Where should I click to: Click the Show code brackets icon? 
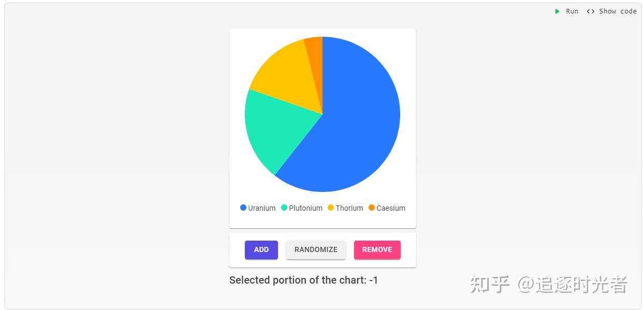pyautogui.click(x=590, y=11)
